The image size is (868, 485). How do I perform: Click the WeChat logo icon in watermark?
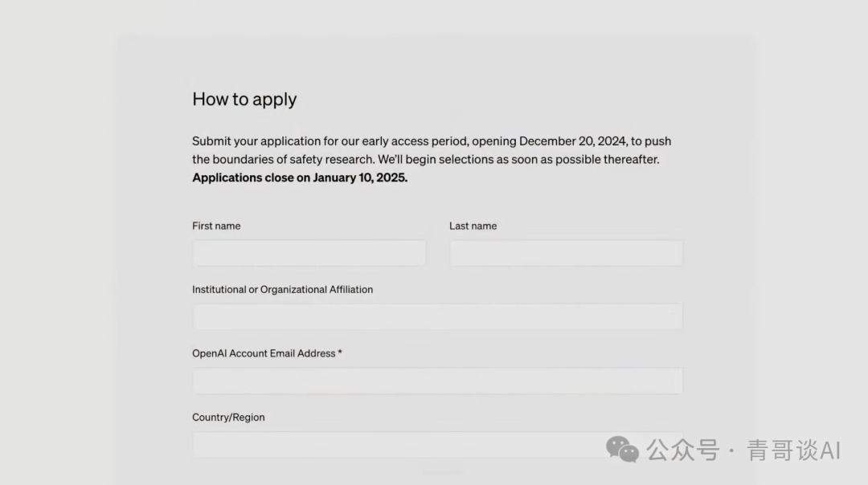point(622,449)
